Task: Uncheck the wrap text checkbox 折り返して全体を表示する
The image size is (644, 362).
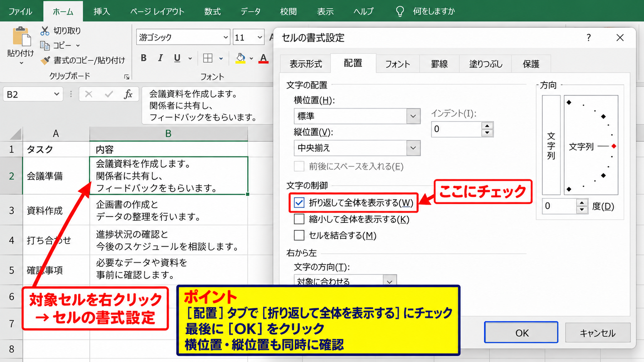Action: [x=299, y=203]
